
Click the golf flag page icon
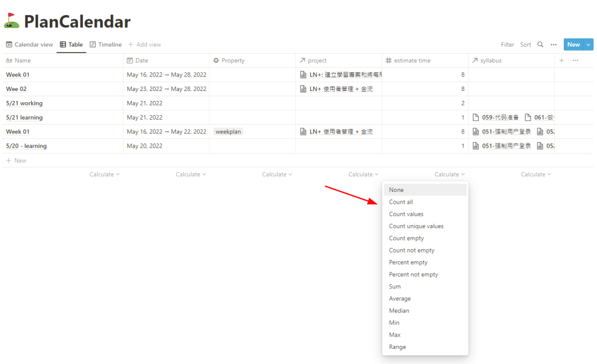[x=12, y=21]
